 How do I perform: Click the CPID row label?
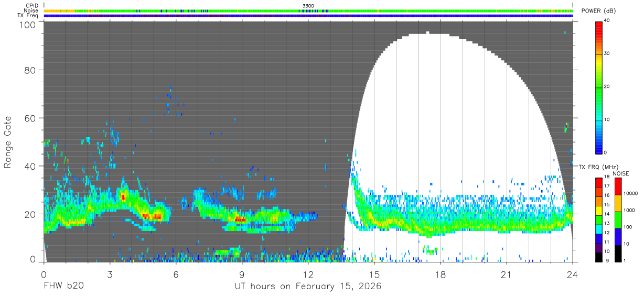(x=31, y=6)
